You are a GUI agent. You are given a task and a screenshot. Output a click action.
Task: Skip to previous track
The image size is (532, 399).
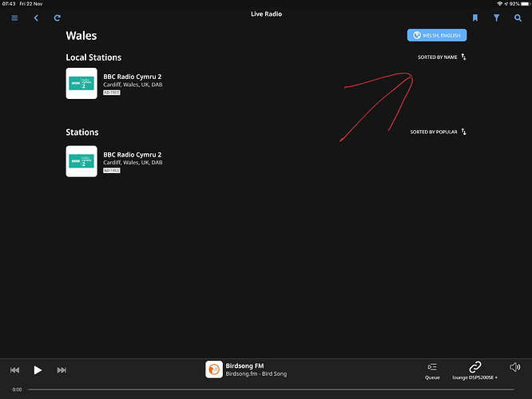[x=14, y=369]
